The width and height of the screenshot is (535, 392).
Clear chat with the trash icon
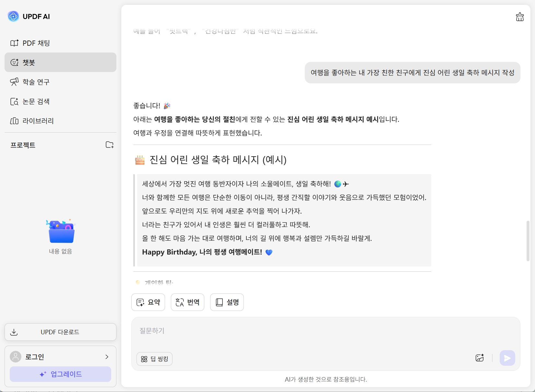(x=520, y=17)
